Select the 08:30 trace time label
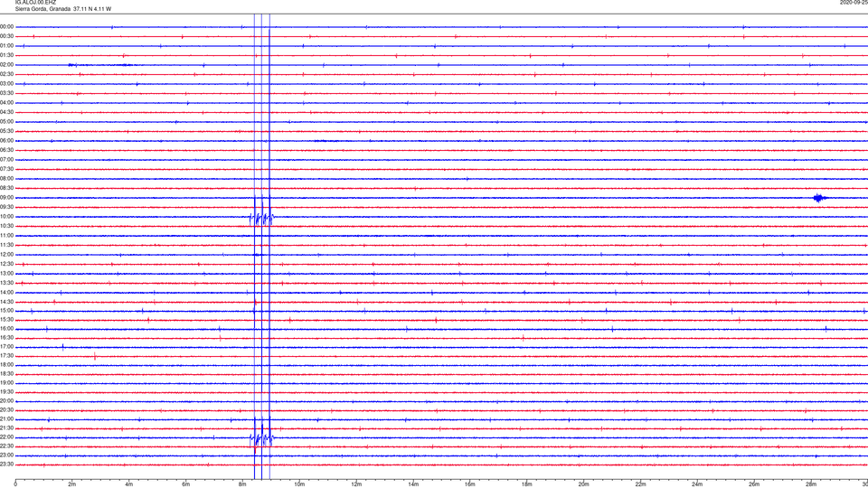The image size is (868, 488). tap(7, 188)
